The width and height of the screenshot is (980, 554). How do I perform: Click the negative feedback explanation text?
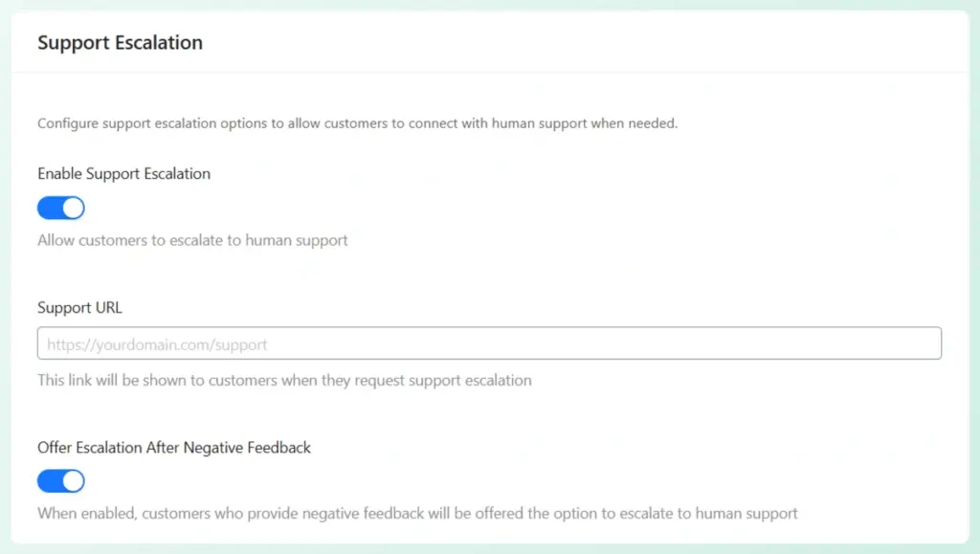pyautogui.click(x=416, y=513)
